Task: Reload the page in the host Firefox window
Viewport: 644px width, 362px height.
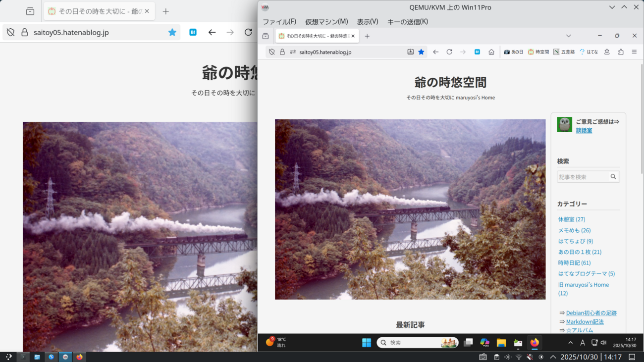Action: tap(248, 32)
